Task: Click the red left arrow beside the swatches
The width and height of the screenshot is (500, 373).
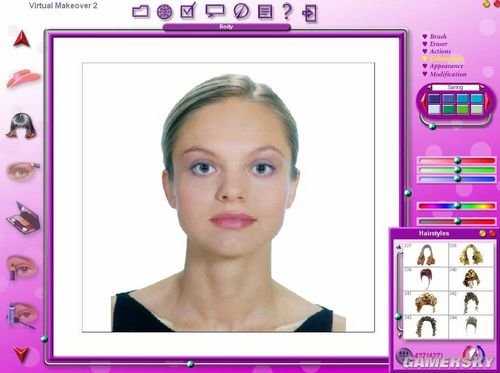Action: [x=424, y=103]
